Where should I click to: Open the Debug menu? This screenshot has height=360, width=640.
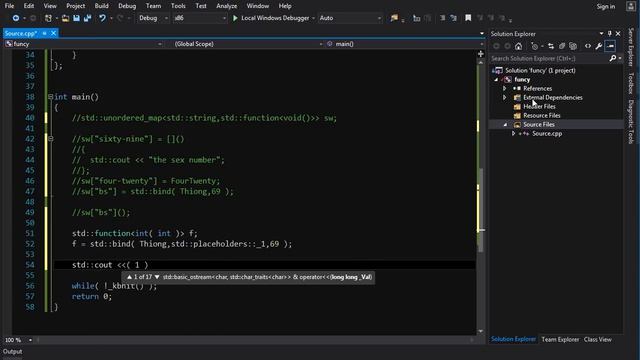127,6
